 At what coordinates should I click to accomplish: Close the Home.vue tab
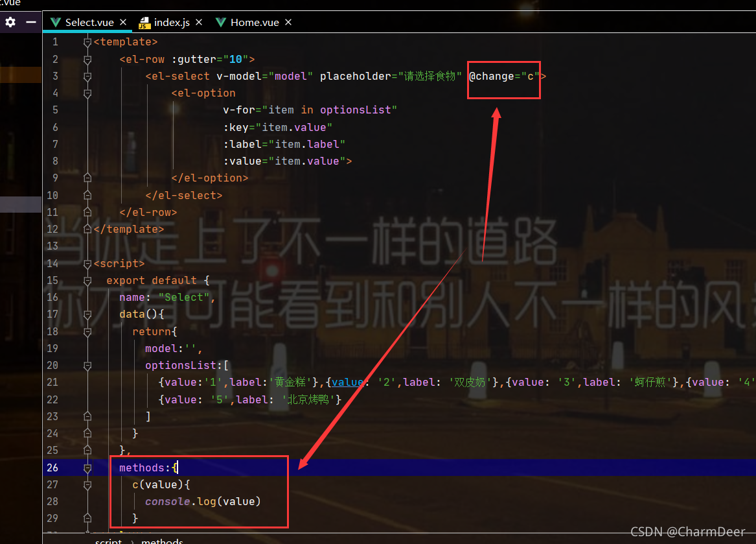288,22
